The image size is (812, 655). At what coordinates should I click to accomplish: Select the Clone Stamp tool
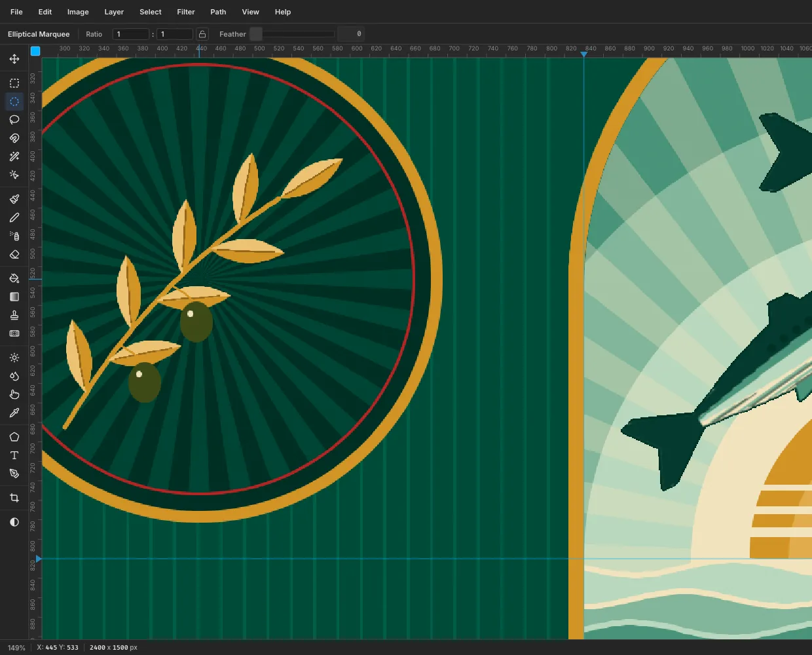point(14,315)
